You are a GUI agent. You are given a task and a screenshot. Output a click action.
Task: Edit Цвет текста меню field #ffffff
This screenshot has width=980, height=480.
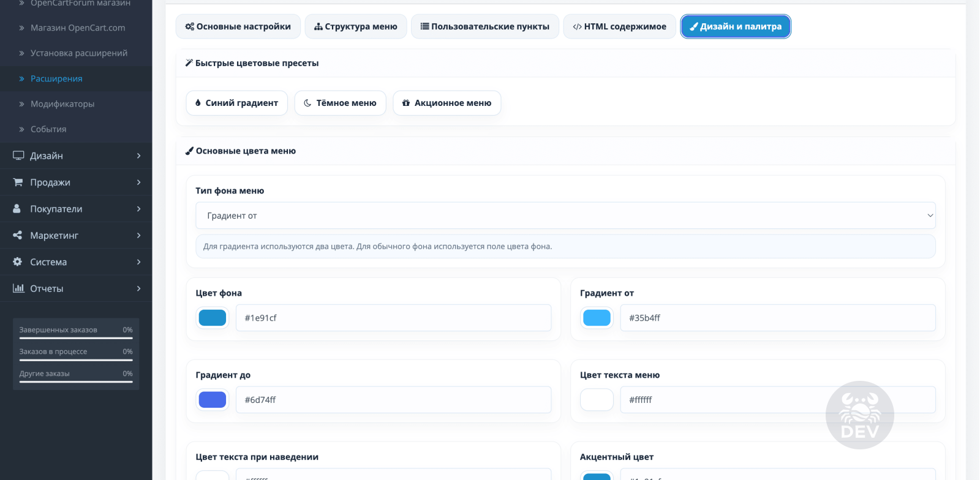(778, 400)
